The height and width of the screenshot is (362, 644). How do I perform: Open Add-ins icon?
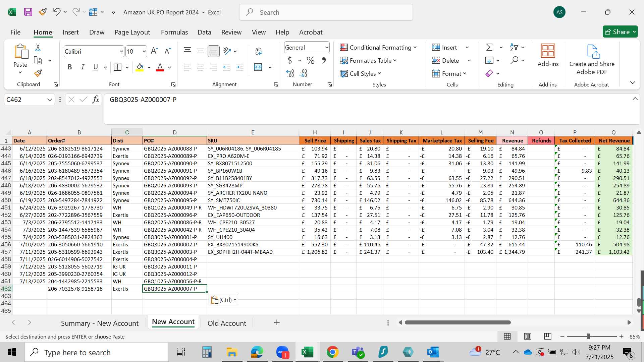click(548, 51)
